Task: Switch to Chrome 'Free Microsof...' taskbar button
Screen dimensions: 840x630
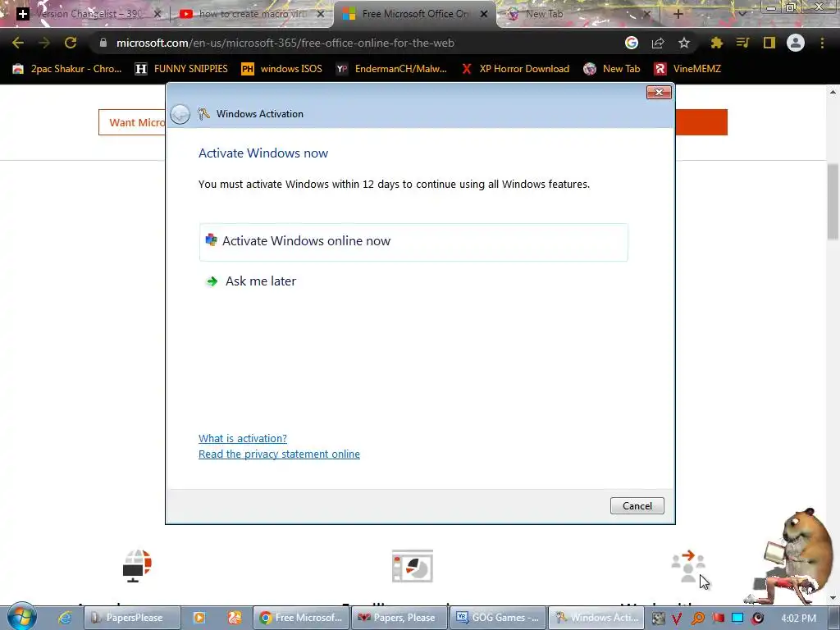Action: click(300, 618)
